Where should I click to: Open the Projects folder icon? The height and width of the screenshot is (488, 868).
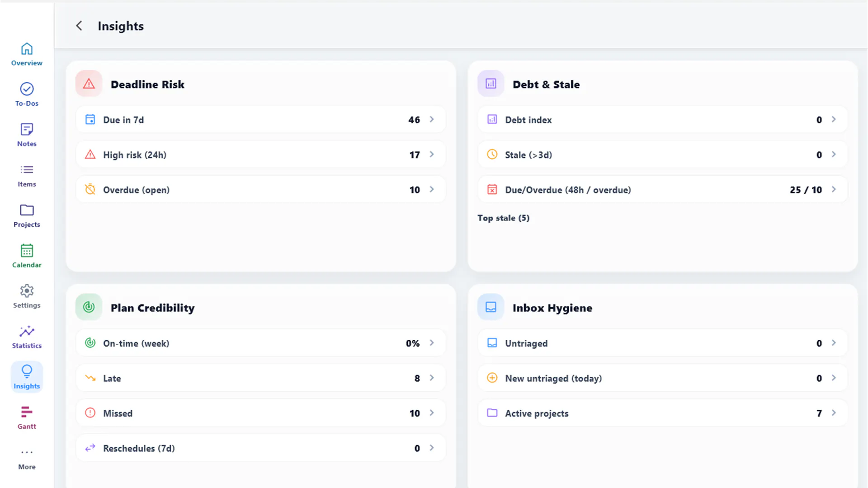coord(27,210)
